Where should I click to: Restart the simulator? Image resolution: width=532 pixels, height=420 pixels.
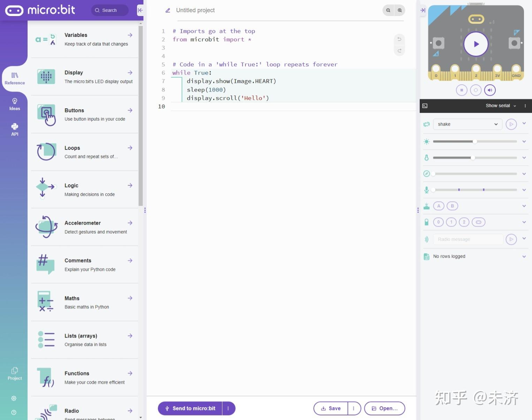[x=476, y=90]
